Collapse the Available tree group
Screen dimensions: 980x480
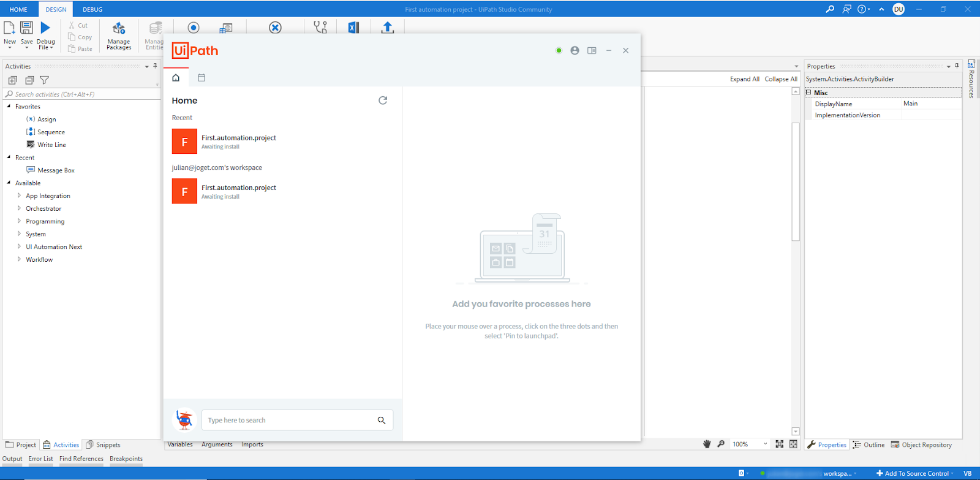(x=9, y=183)
